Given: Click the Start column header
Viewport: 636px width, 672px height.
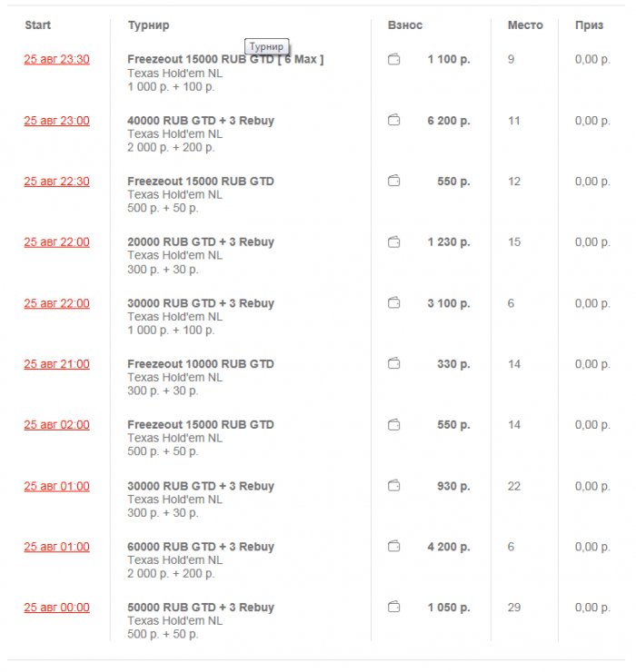Looking at the screenshot, I should [x=38, y=25].
